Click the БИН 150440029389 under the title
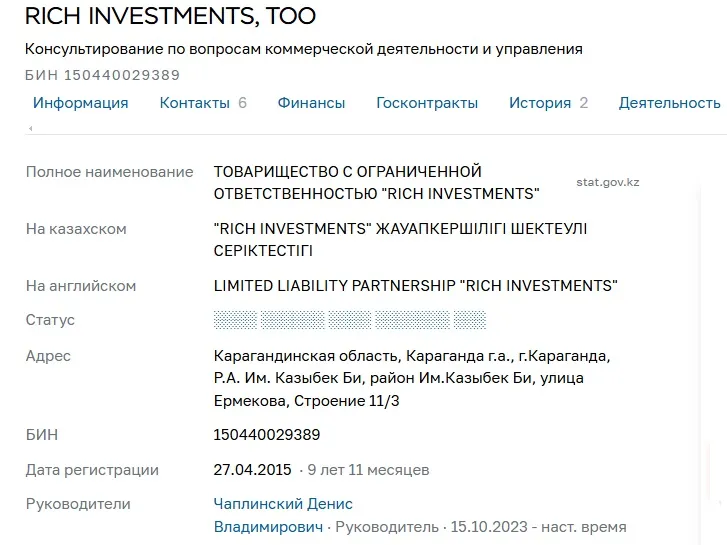The height and width of the screenshot is (545, 727). 102,75
